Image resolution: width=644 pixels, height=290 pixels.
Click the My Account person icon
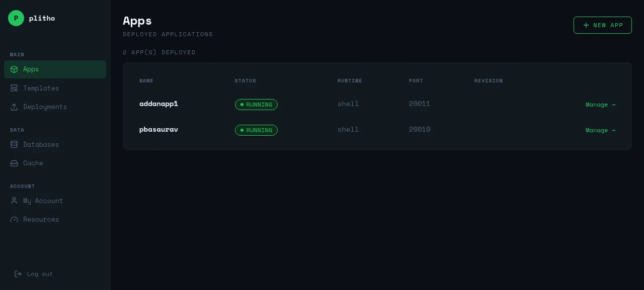pyautogui.click(x=14, y=201)
